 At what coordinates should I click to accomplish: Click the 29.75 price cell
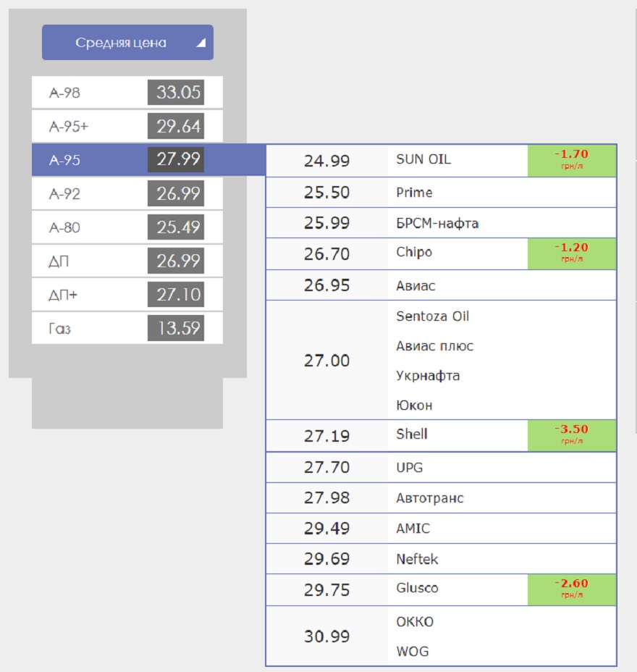point(327,589)
